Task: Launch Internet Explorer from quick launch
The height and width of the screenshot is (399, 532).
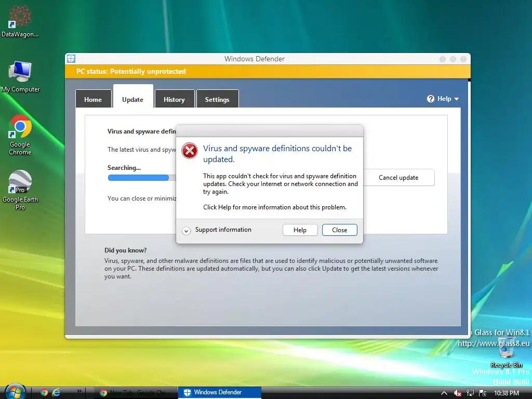Action: [x=56, y=393]
